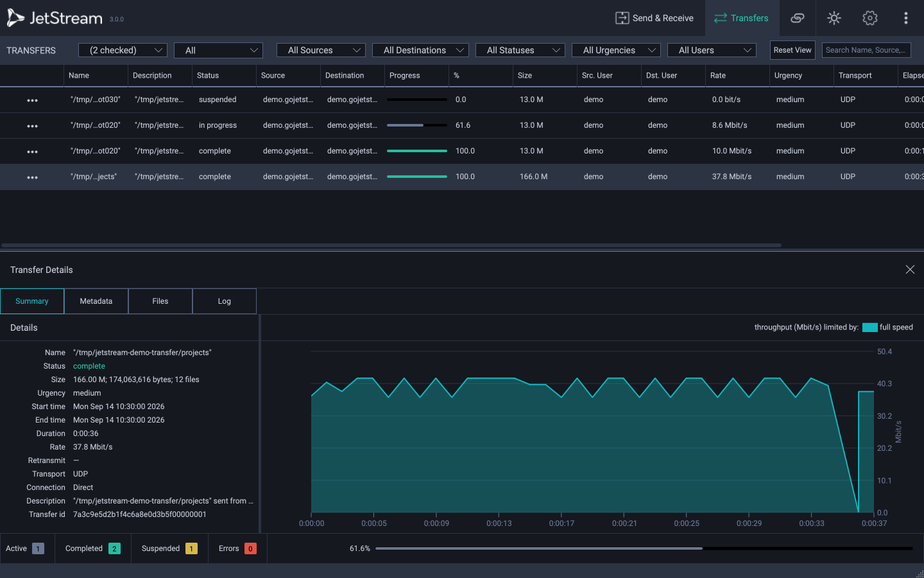Switch to the Log tab
The image size is (924, 578).
(x=225, y=301)
